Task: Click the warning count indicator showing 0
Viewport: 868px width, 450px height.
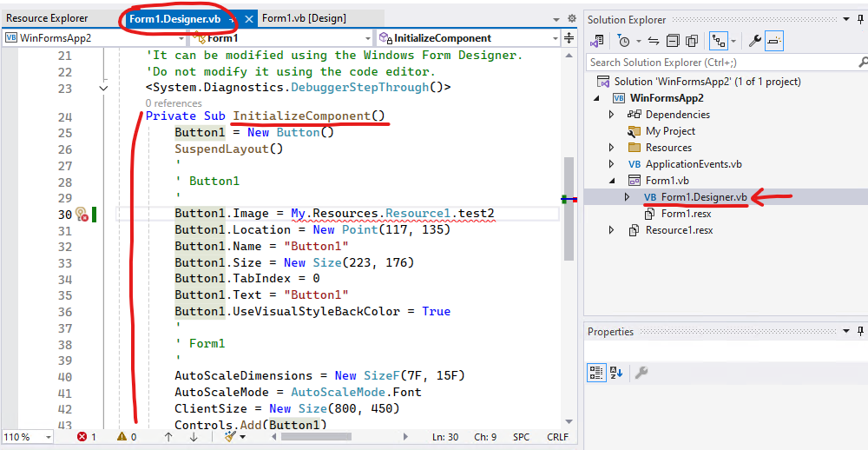Action: pyautogui.click(x=126, y=437)
